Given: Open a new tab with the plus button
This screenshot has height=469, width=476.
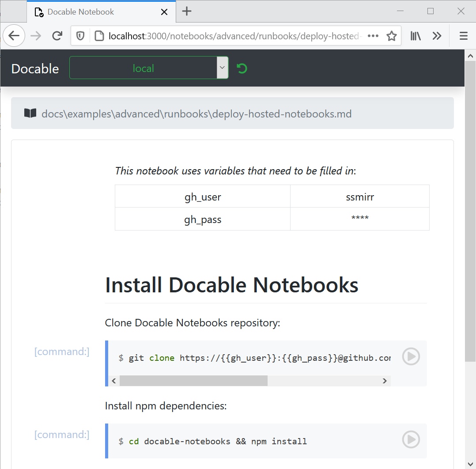Looking at the screenshot, I should (x=187, y=11).
